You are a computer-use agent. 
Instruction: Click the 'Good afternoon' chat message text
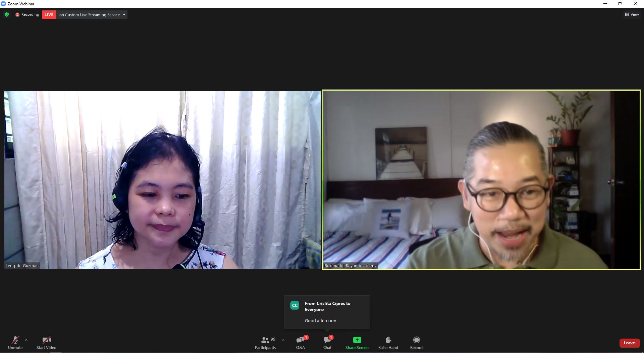click(320, 320)
